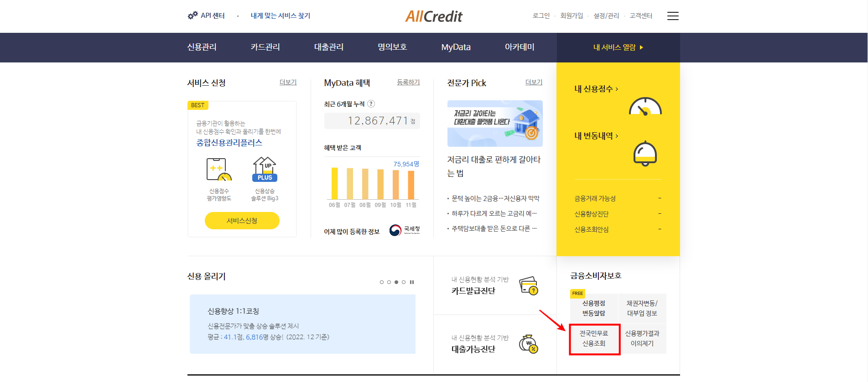Select the third carousel dot

[x=396, y=282]
